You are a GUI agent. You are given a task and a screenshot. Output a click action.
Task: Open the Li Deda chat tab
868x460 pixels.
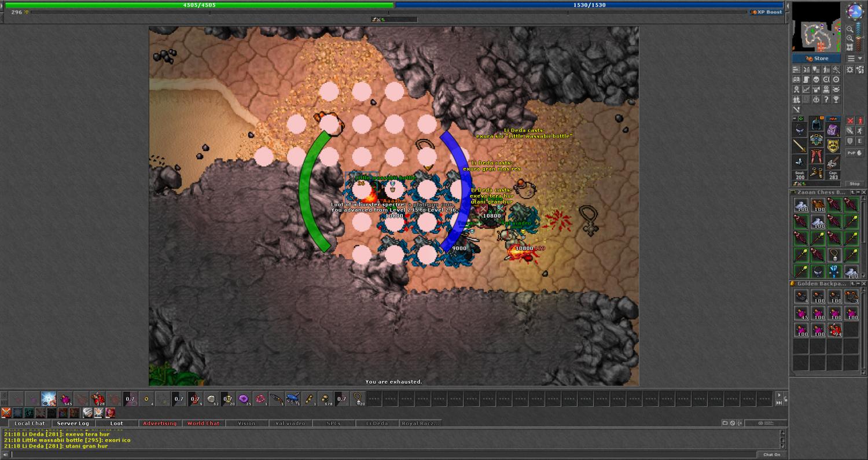click(377, 424)
